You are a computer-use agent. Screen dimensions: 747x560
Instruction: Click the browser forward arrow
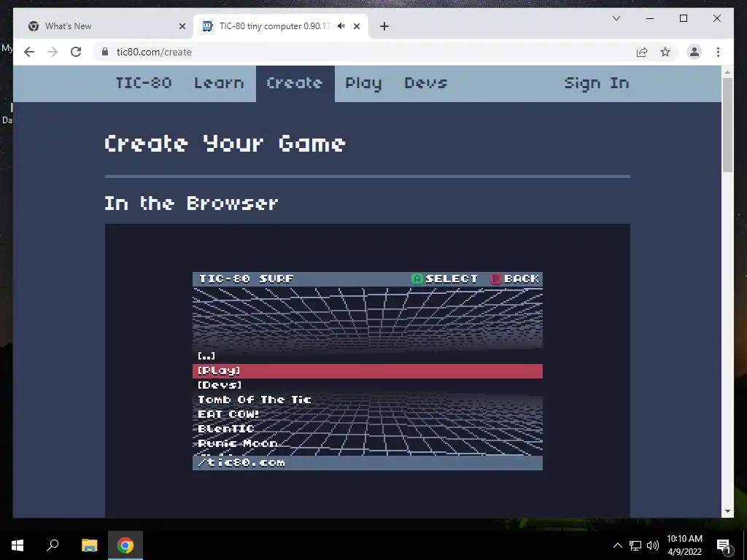[53, 52]
